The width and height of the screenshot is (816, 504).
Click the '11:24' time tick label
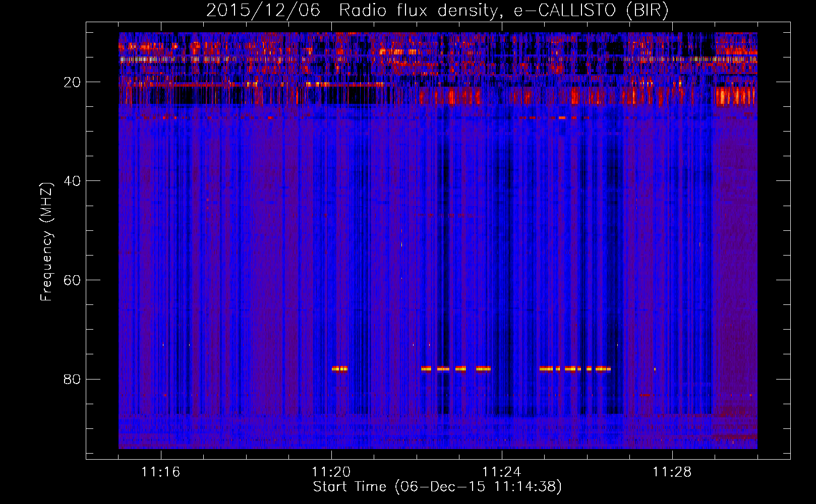502,472
